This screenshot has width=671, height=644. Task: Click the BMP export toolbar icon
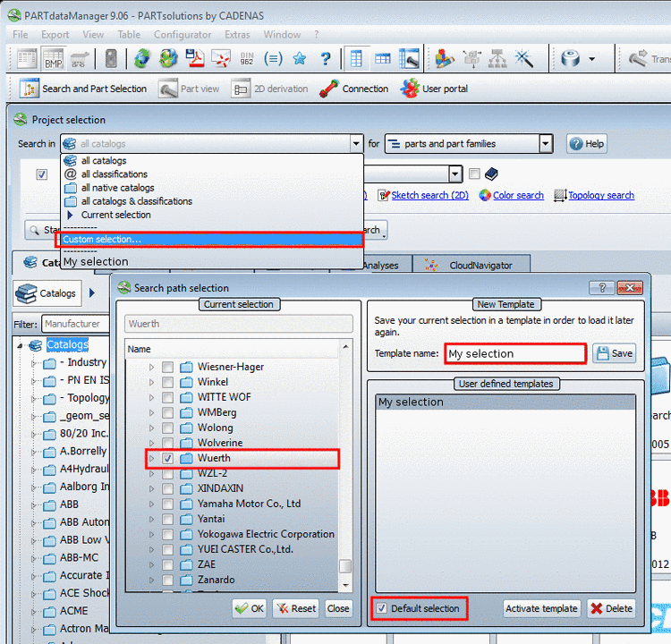[x=54, y=59]
